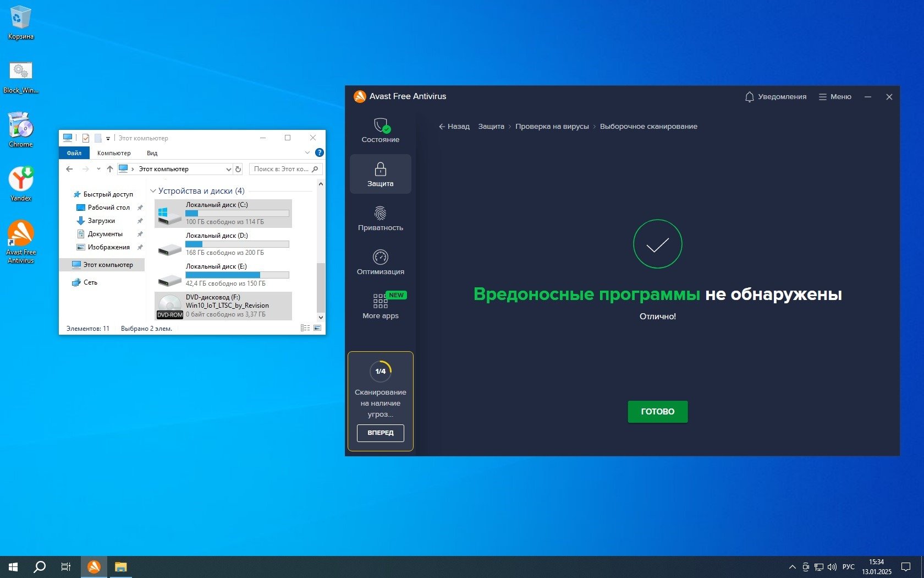This screenshot has height=578, width=924.
Task: Switch to Avast via its taskbar icon
Action: (94, 567)
